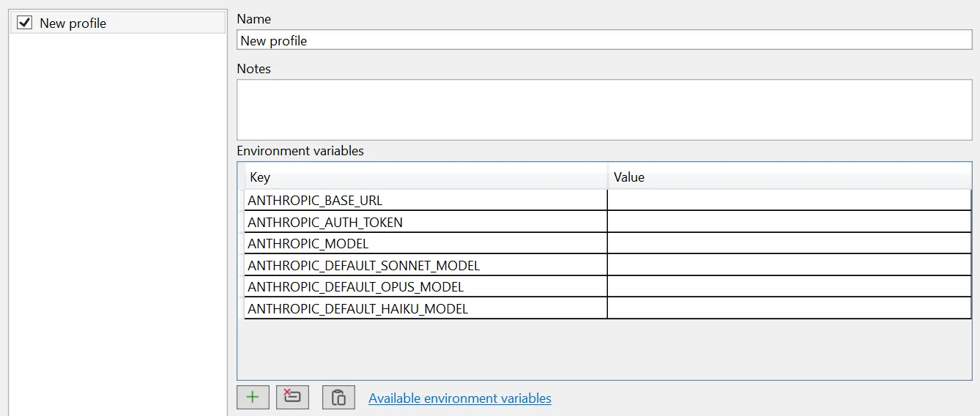980x416 pixels.
Task: Click the value cell for ANTHROPIC_MODEL
Action: pos(790,243)
